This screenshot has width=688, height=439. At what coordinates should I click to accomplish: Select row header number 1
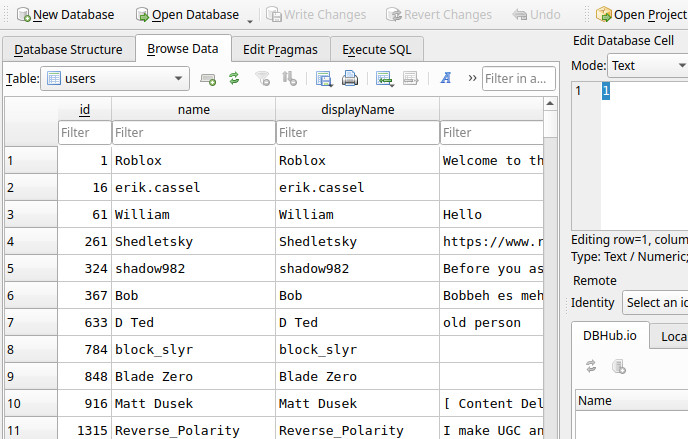click(31, 161)
